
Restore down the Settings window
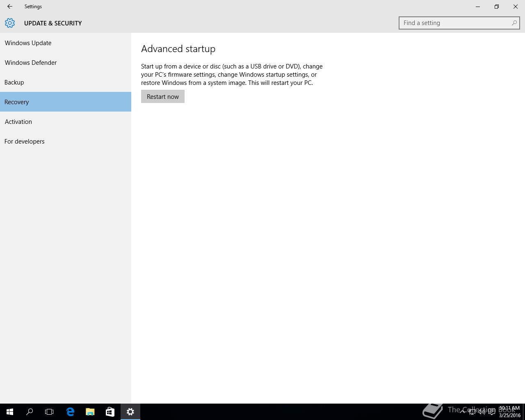tap(497, 7)
